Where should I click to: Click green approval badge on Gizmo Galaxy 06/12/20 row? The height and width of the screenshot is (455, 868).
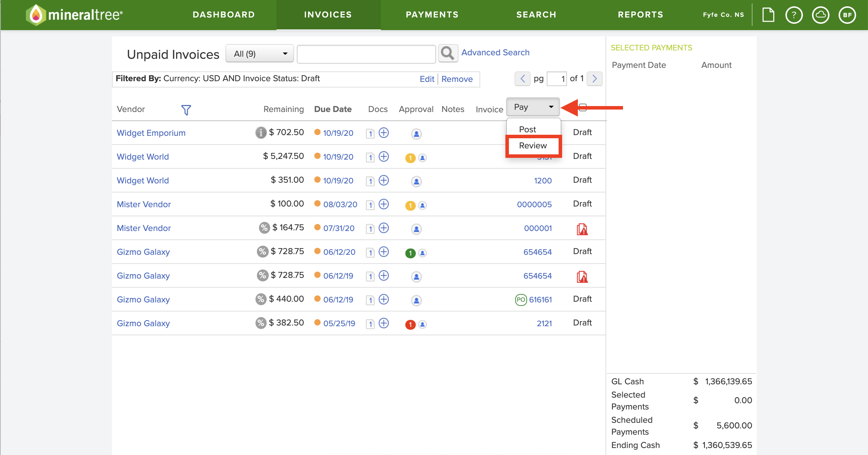coord(410,253)
